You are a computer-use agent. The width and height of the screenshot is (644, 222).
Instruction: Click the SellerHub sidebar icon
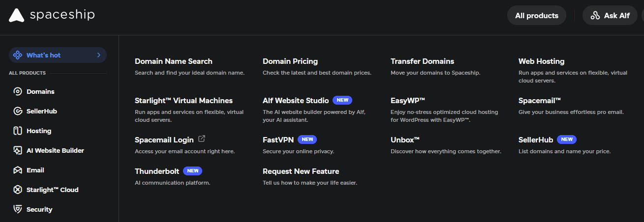pyautogui.click(x=18, y=111)
